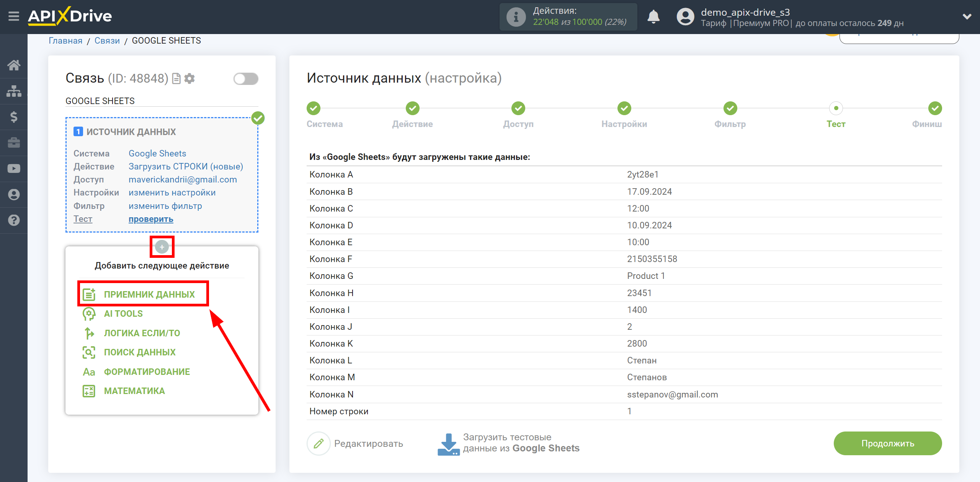This screenshot has width=980, height=482.
Task: Expand the account dropdown chevron
Action: 967,16
